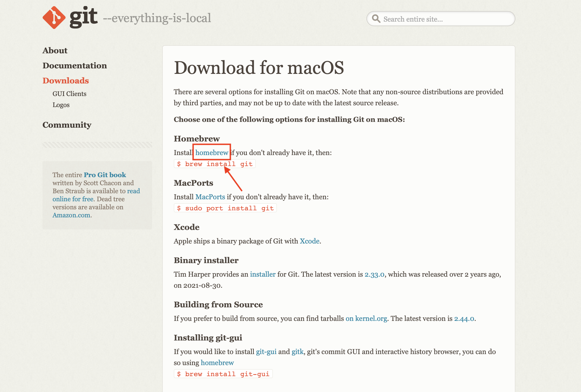Click the Git diamond logo icon

(54, 18)
